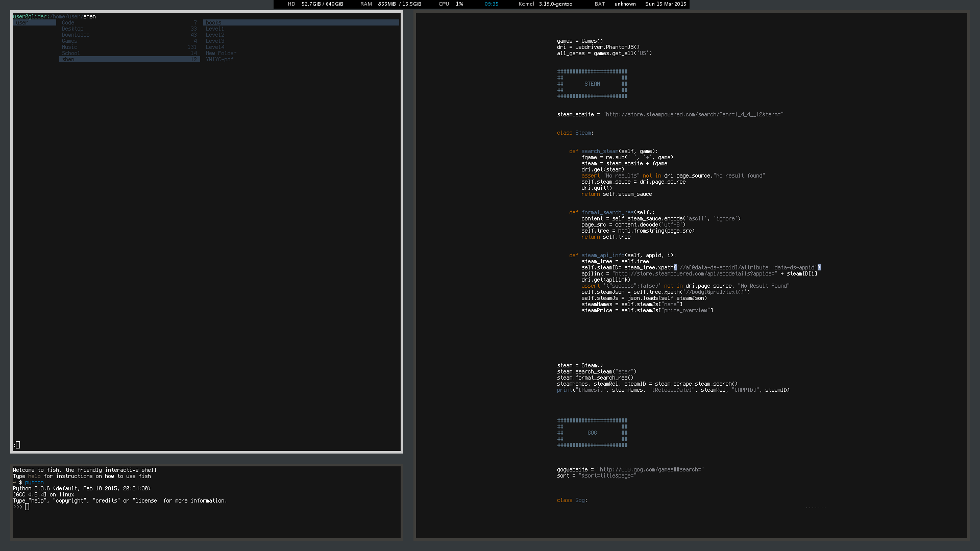Click the BAT unknown status entry
This screenshot has height=551, width=980.
click(x=615, y=4)
